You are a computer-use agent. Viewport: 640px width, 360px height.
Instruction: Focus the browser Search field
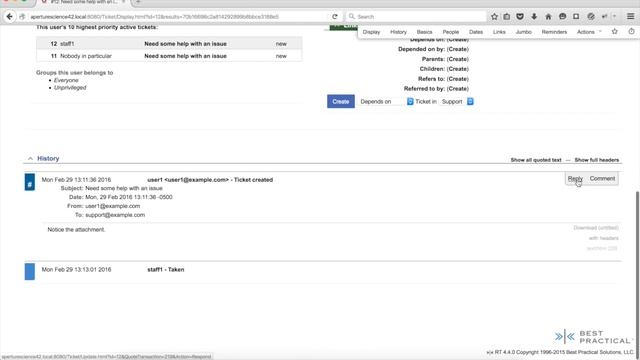coord(416,17)
